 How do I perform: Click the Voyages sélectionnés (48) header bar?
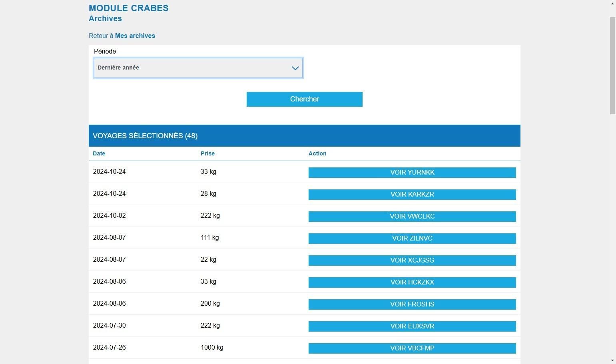coord(304,136)
